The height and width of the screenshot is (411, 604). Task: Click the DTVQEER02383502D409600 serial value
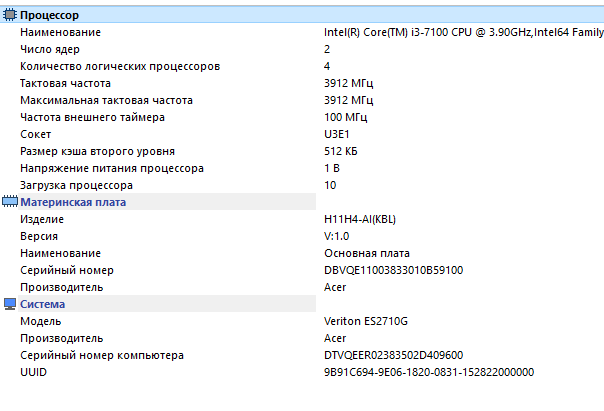tap(393, 355)
